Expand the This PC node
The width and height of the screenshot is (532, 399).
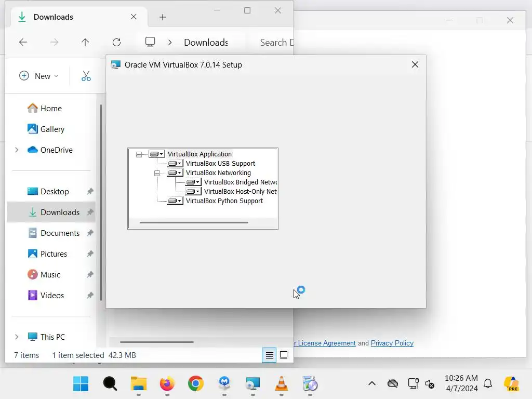point(17,337)
